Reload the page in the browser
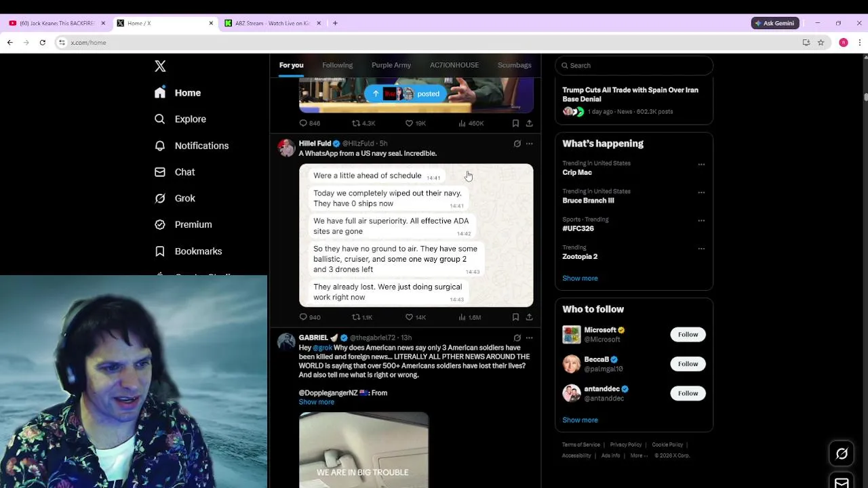Screen dimensions: 868x488 [42, 42]
